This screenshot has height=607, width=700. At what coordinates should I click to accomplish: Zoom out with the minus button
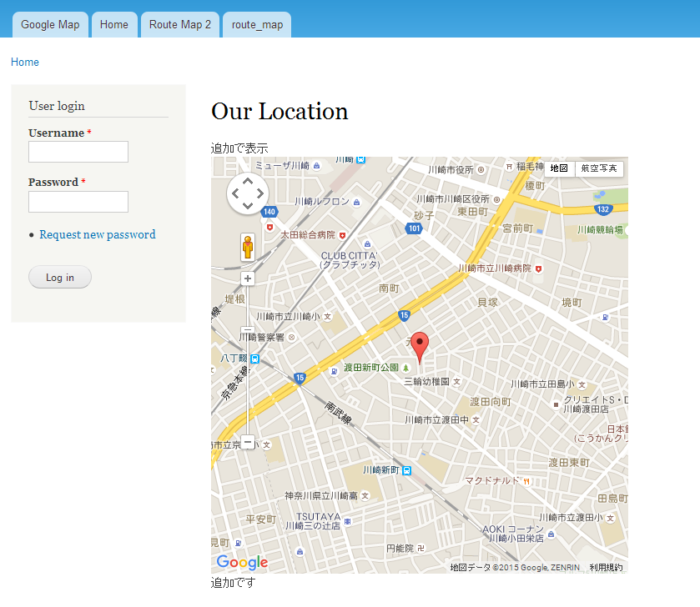[248, 442]
